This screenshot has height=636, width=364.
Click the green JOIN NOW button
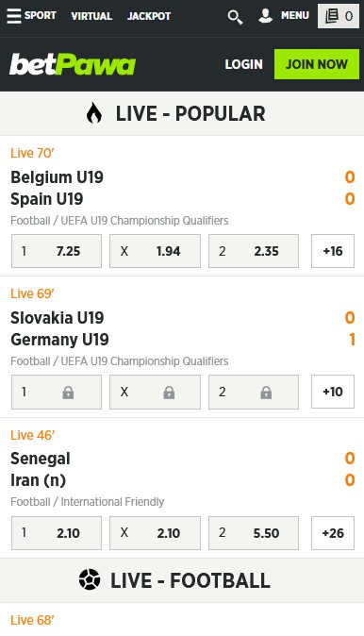click(317, 64)
